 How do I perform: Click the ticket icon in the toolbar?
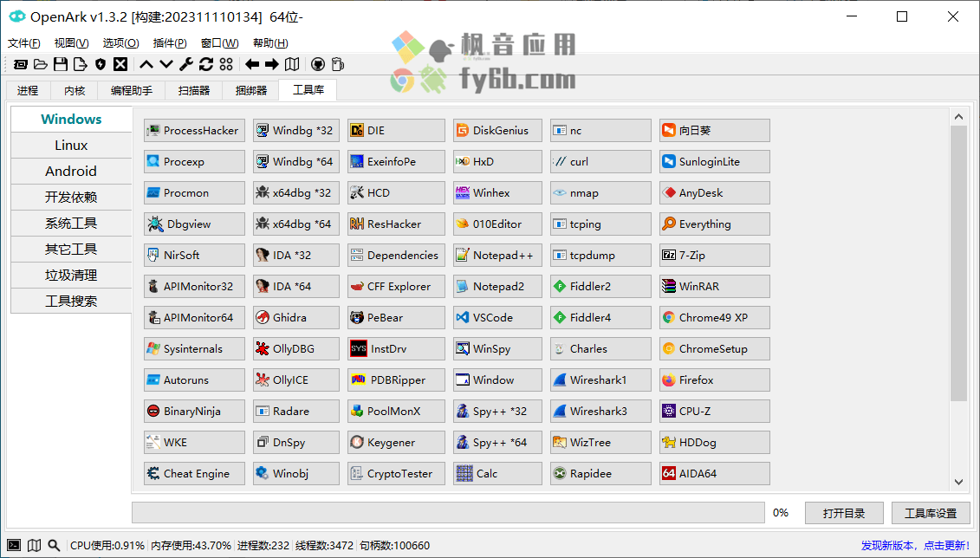click(20, 64)
